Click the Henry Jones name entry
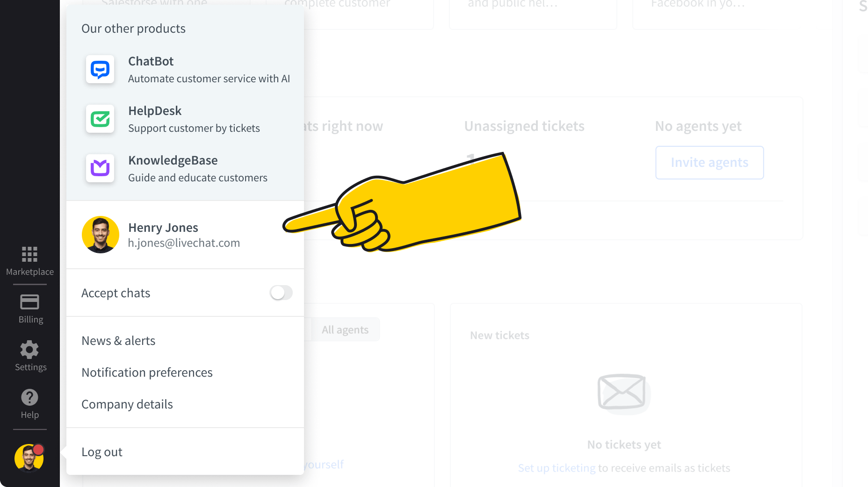 163,228
